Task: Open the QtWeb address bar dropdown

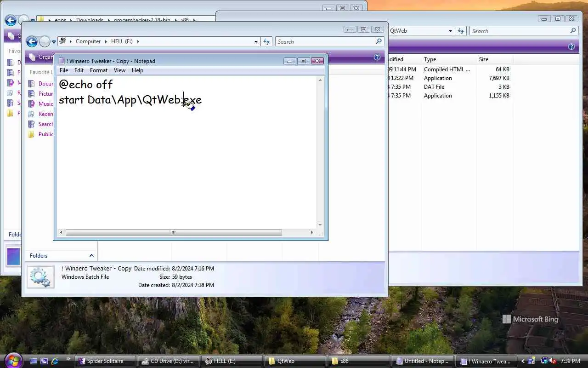Action: click(x=450, y=31)
